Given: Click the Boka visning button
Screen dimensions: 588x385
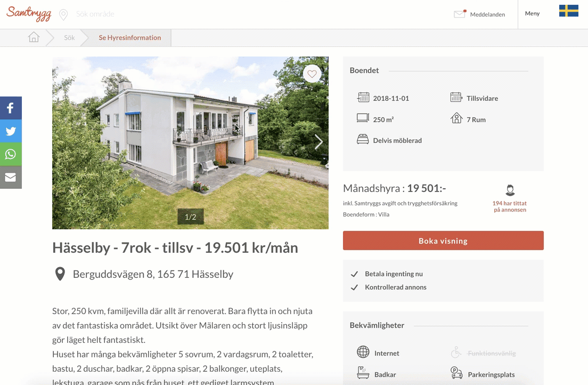Looking at the screenshot, I should click(x=443, y=240).
